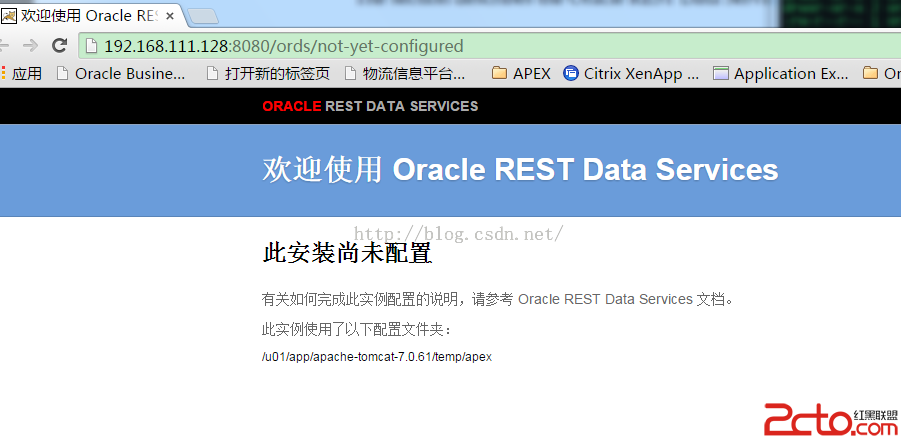901x446 pixels.
Task: Click the page icon inside the address bar
Action: point(92,45)
